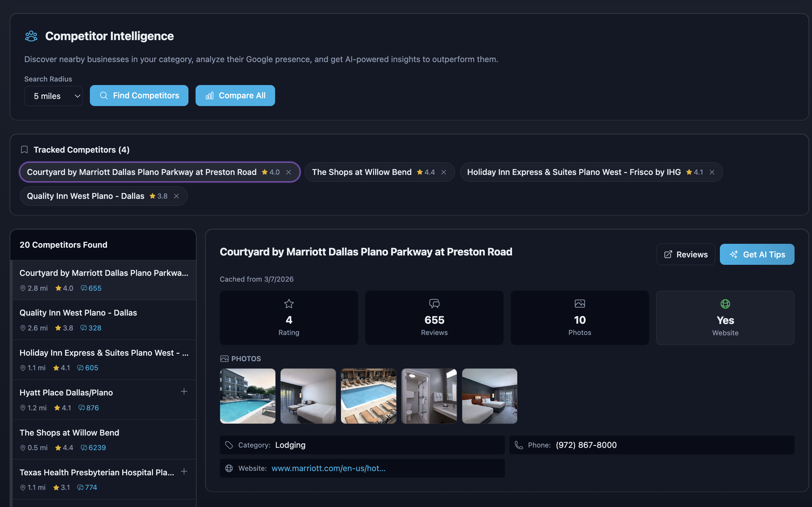This screenshot has height=507, width=812.
Task: Click the Phone handset icon
Action: [x=519, y=445]
